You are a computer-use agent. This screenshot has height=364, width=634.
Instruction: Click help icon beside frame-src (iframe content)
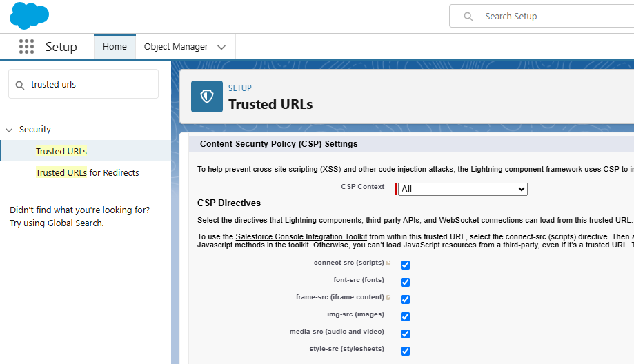coord(388,297)
